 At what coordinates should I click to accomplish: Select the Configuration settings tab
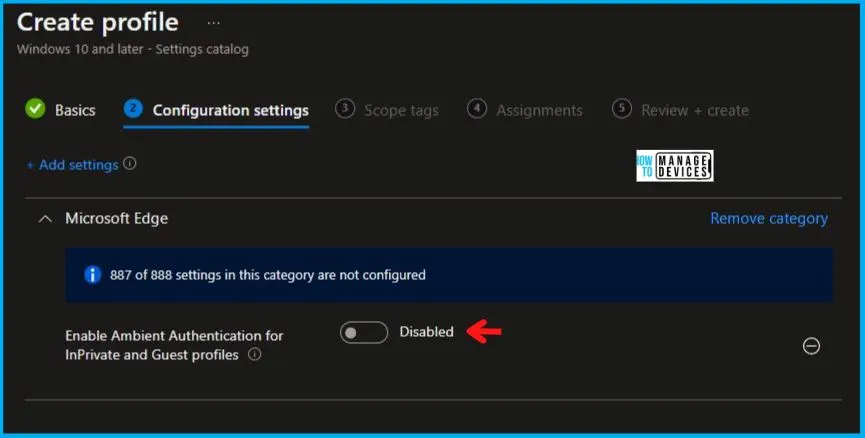coord(216,110)
